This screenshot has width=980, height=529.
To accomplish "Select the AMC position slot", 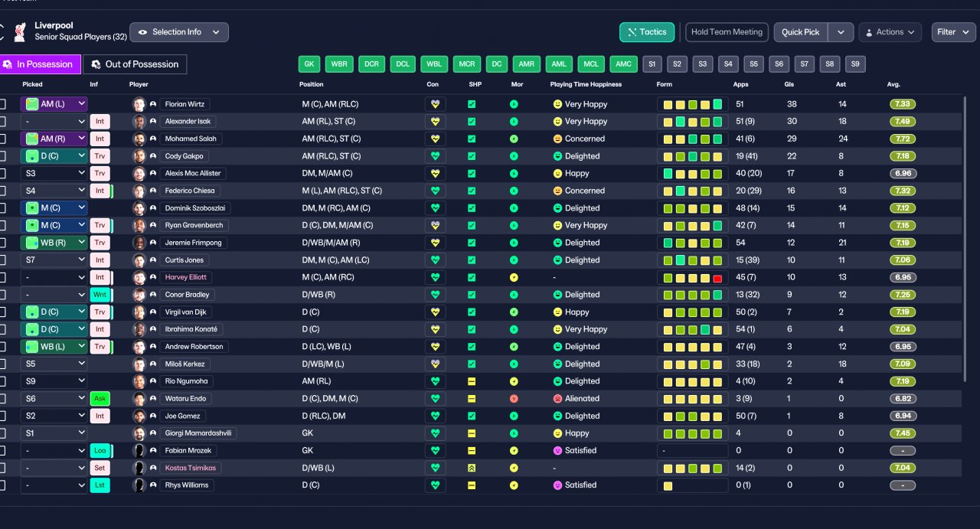I will coord(624,64).
